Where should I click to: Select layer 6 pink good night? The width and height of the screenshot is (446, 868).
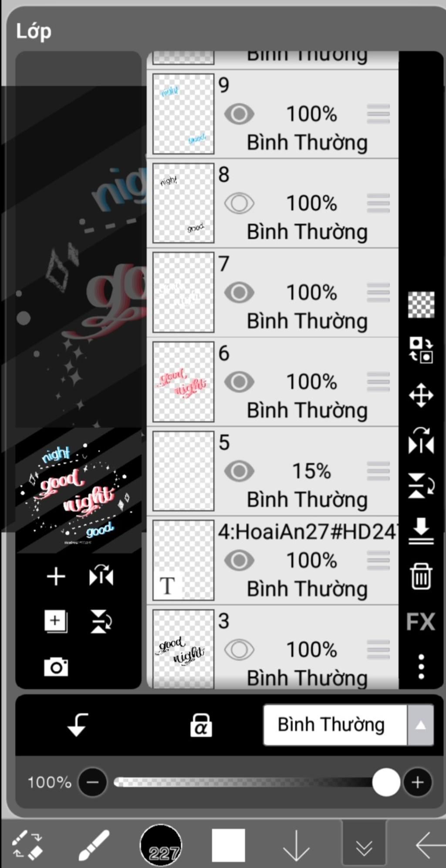point(273,381)
